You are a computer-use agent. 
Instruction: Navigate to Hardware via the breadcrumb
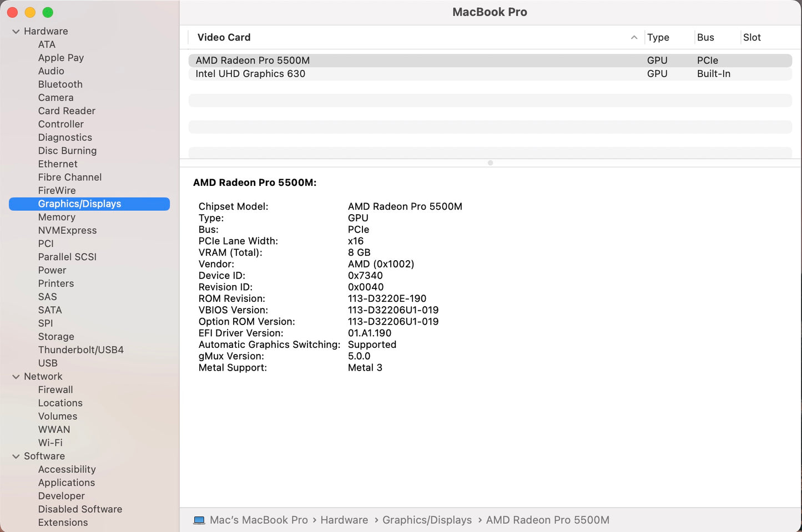click(344, 520)
